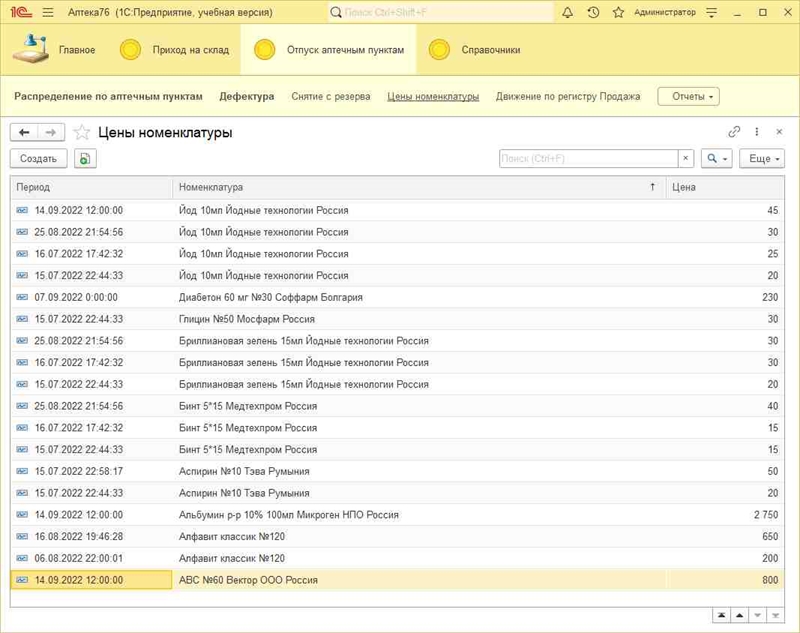Screen dimensions: 800x633
Task: Open the Отчеты dropdown
Action: 688,96
